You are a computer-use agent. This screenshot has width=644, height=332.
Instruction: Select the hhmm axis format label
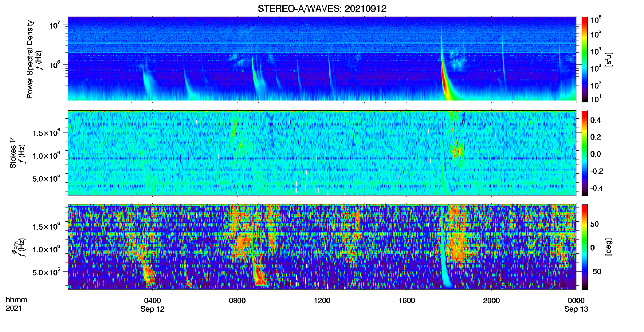click(17, 300)
